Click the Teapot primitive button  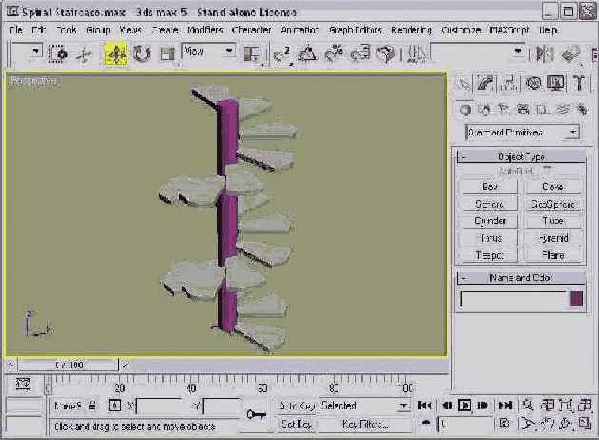click(490, 255)
